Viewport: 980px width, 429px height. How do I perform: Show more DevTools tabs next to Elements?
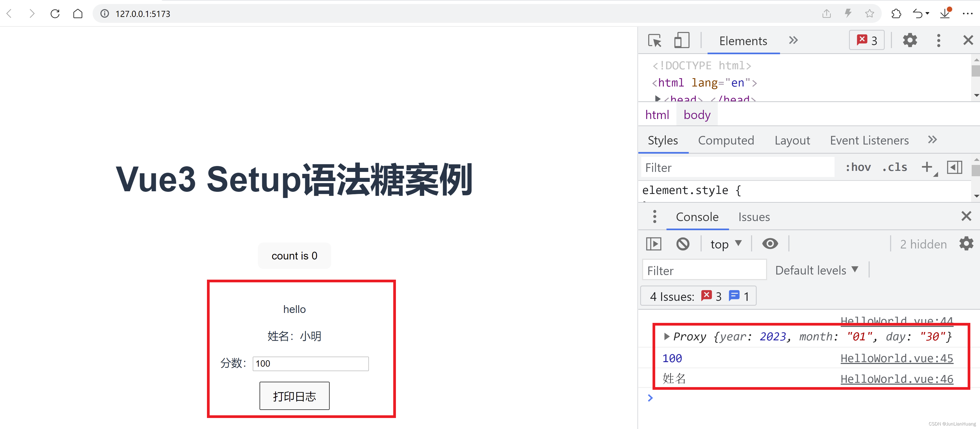pyautogui.click(x=793, y=40)
